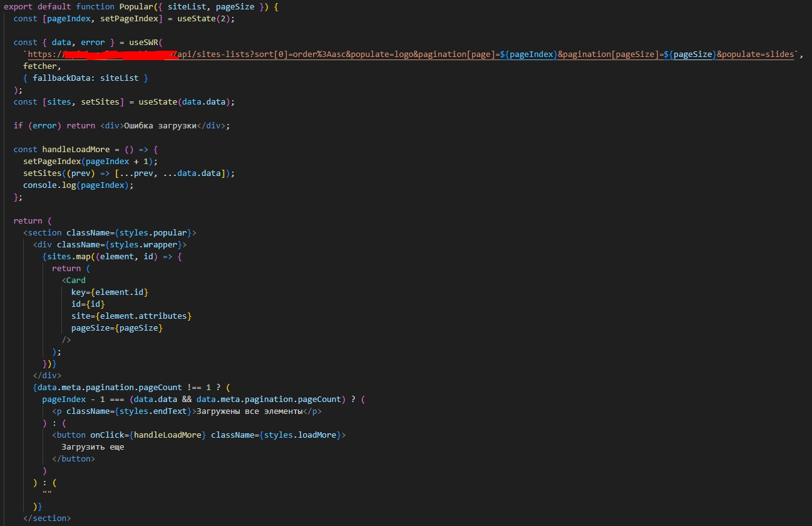Screen dimensions: 812x526
Task: Click "handleLoadMore" in its const declaration
Action: (76, 149)
